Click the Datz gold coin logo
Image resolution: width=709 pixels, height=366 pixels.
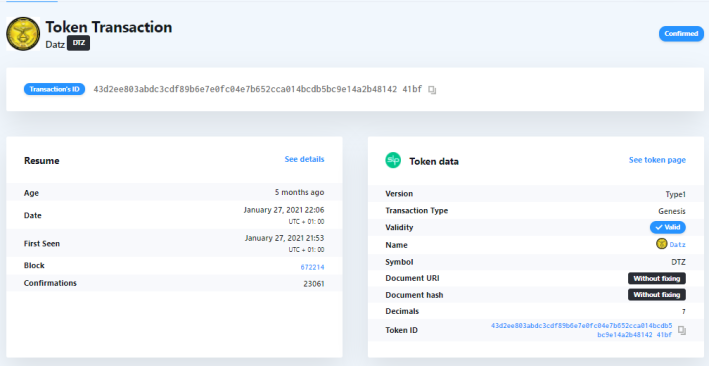coord(23,34)
